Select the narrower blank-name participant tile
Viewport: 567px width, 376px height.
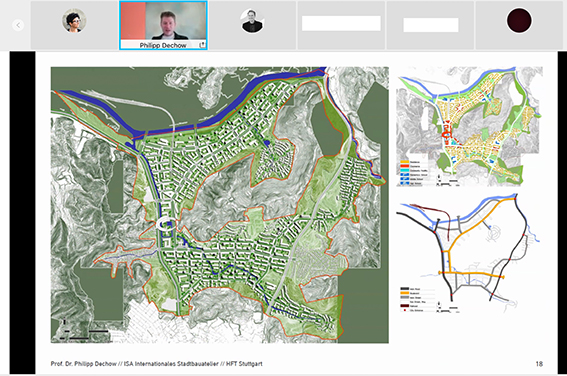click(431, 25)
